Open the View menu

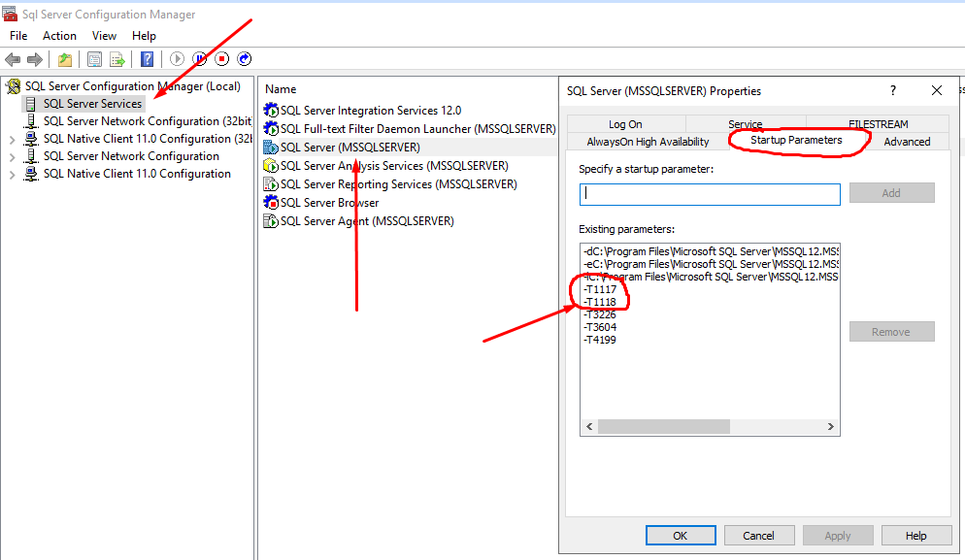pos(104,36)
